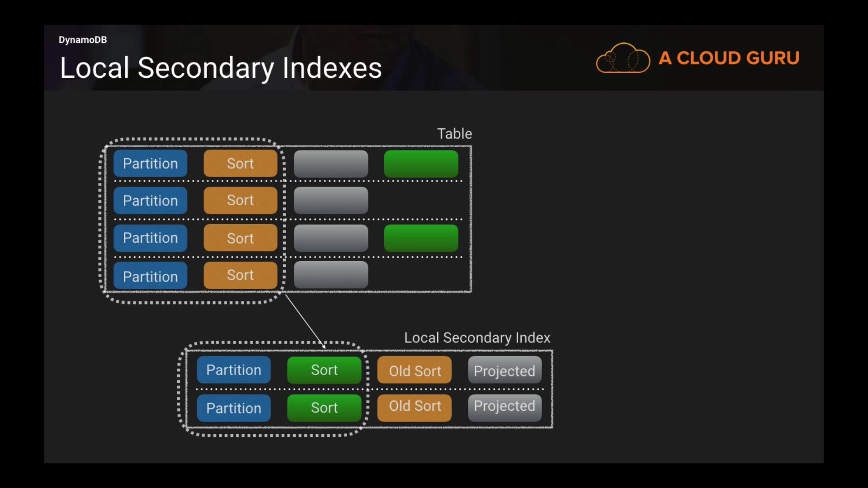Select the first Projected box
Image resolution: width=868 pixels, height=488 pixels.
(x=505, y=371)
